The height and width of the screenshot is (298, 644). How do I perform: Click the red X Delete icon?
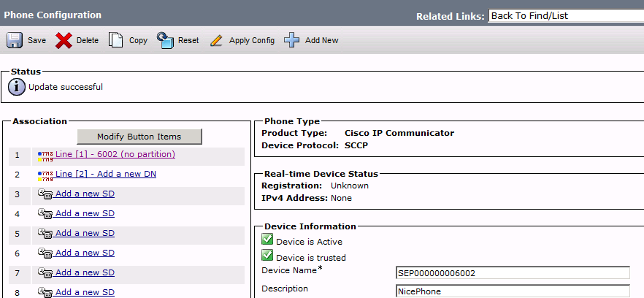pyautogui.click(x=64, y=41)
